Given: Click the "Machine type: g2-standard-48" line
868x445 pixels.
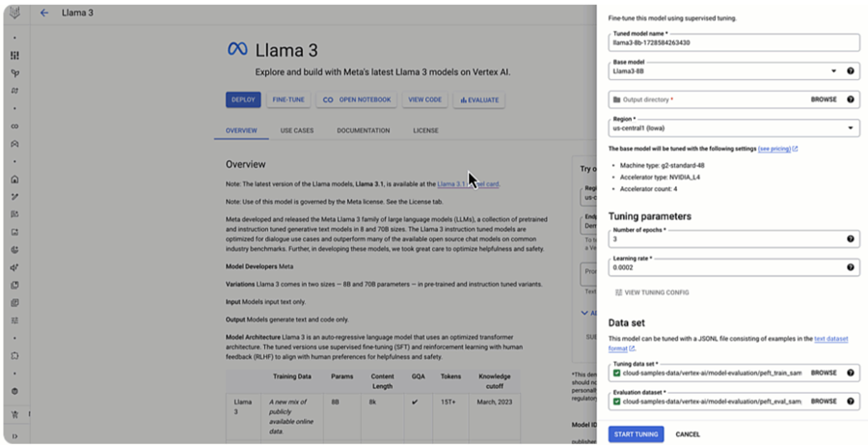Looking at the screenshot, I should (662, 165).
